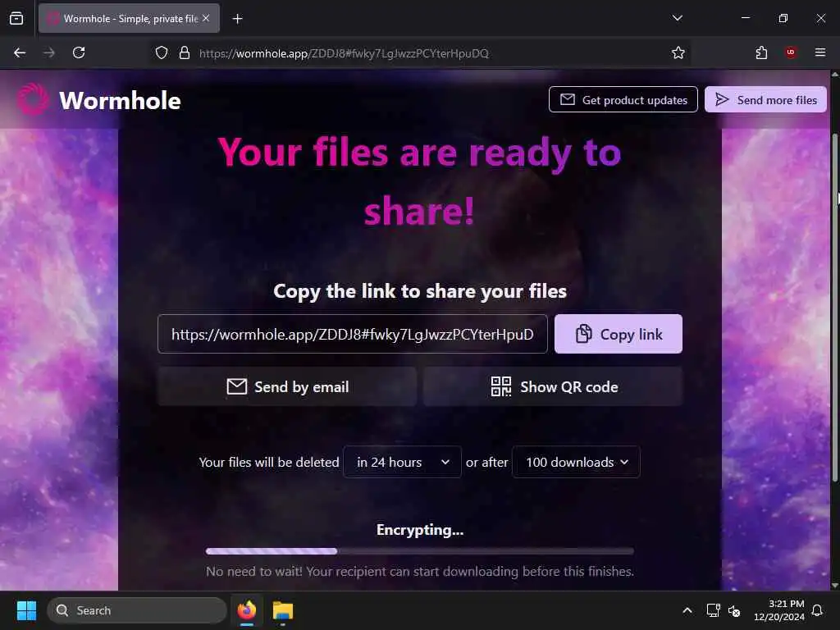The height and width of the screenshot is (630, 840).
Task: View site security padlock info
Action: tap(185, 52)
